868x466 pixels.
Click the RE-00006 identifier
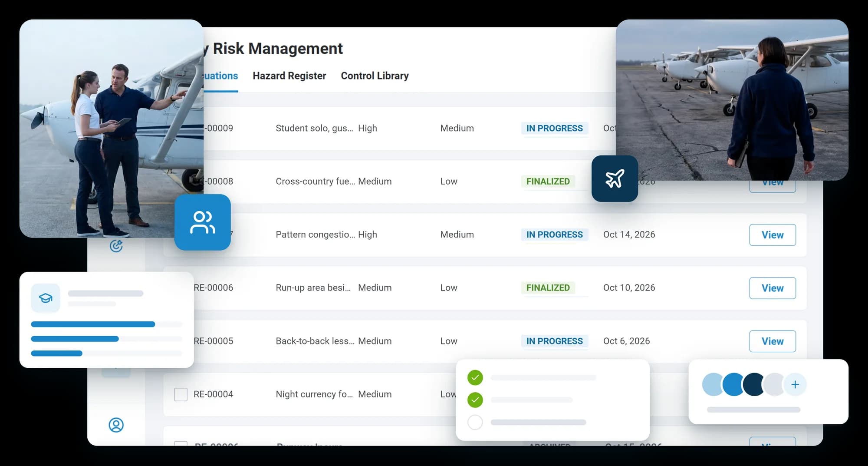213,288
